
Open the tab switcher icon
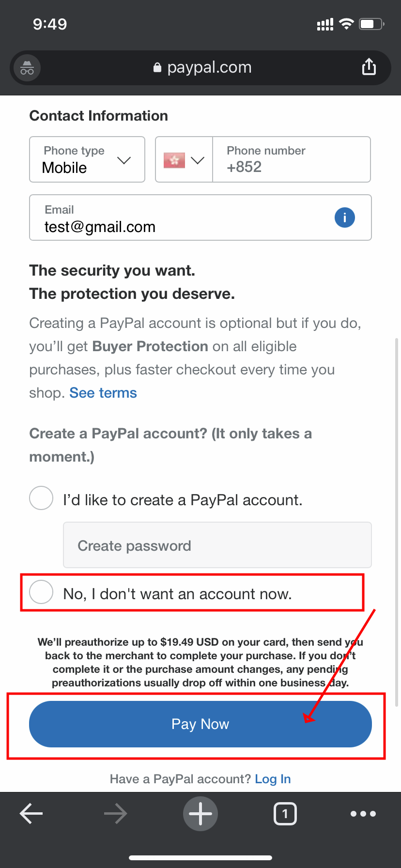coord(285,814)
